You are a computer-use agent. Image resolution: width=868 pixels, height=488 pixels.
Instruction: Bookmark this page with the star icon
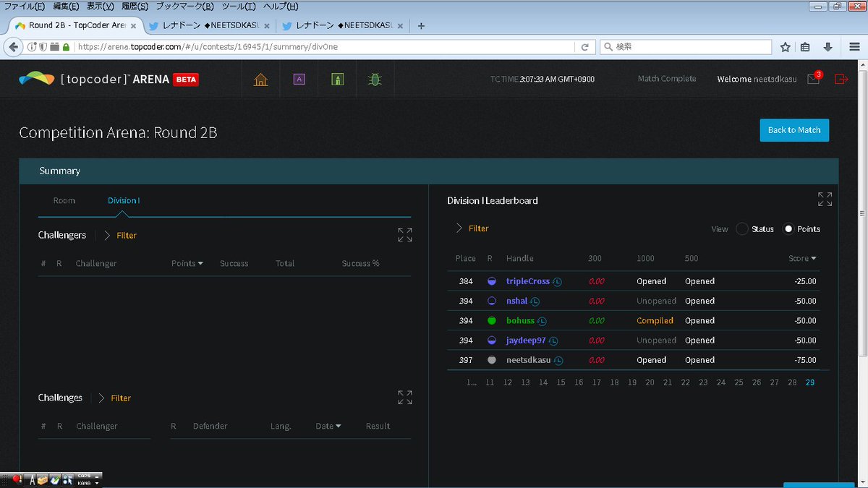(785, 47)
